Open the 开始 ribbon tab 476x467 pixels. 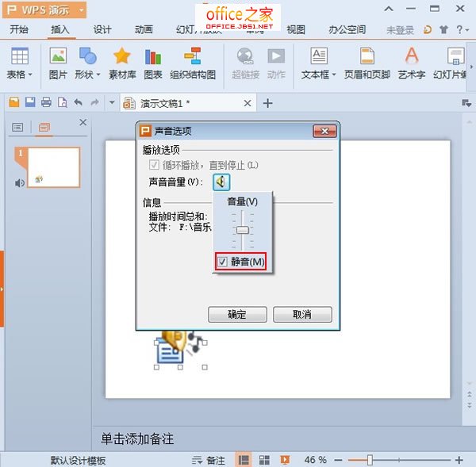[x=19, y=29]
